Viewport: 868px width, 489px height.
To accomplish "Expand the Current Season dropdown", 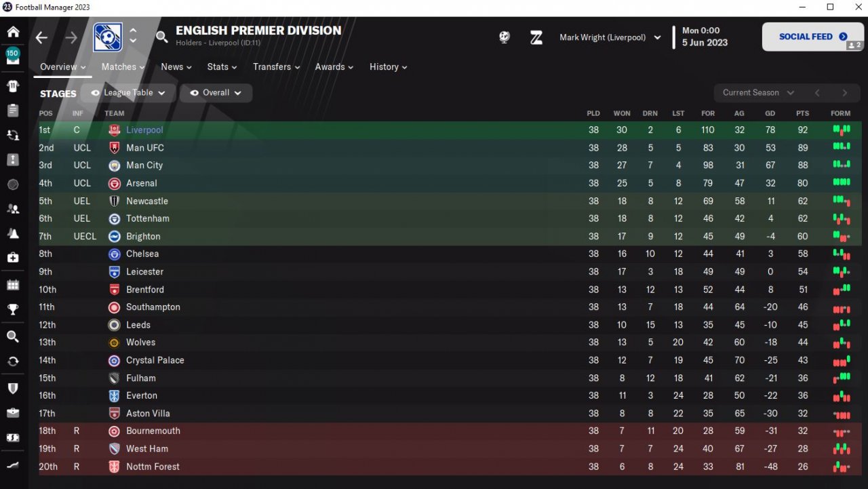I will tap(757, 93).
